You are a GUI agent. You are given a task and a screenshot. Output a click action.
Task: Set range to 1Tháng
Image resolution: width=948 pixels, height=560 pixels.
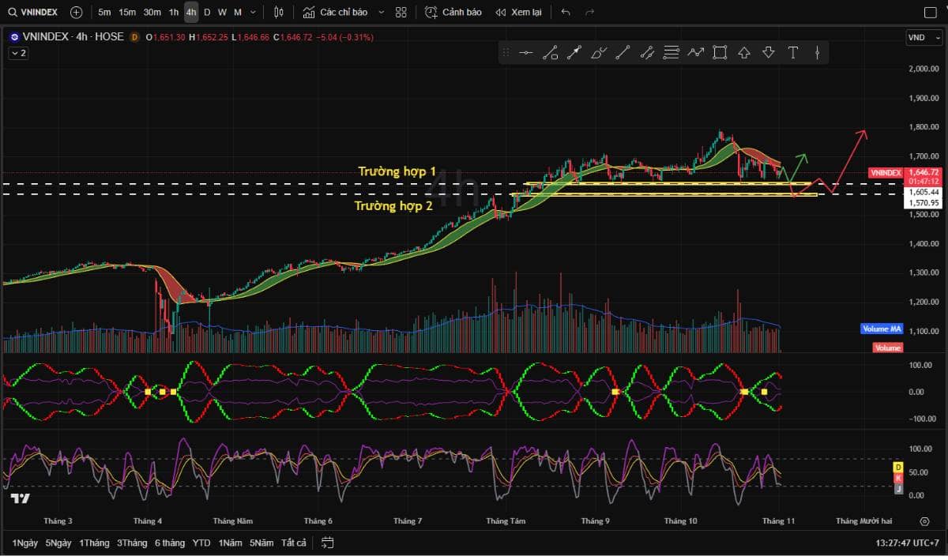tap(94, 543)
